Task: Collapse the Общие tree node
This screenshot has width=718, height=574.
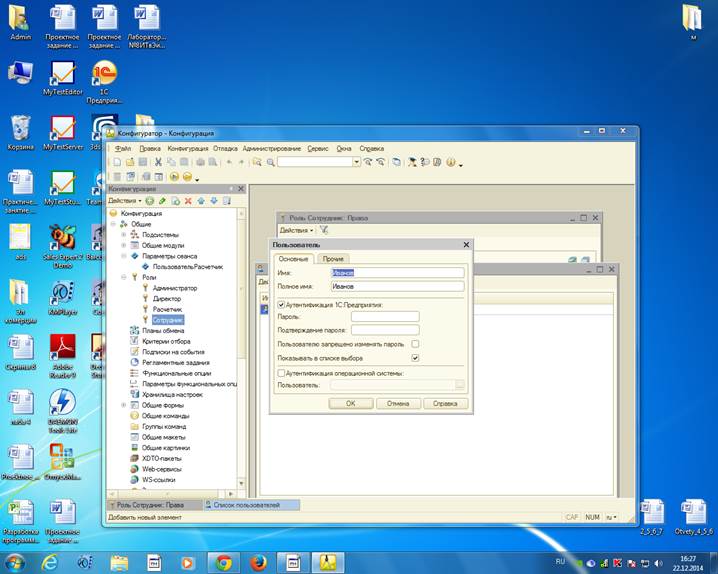Action: pyautogui.click(x=113, y=224)
